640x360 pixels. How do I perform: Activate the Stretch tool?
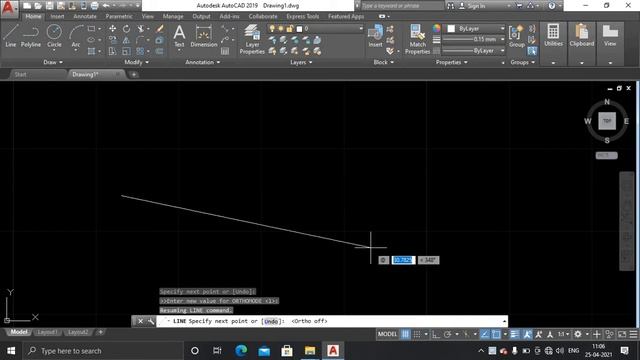click(x=112, y=51)
